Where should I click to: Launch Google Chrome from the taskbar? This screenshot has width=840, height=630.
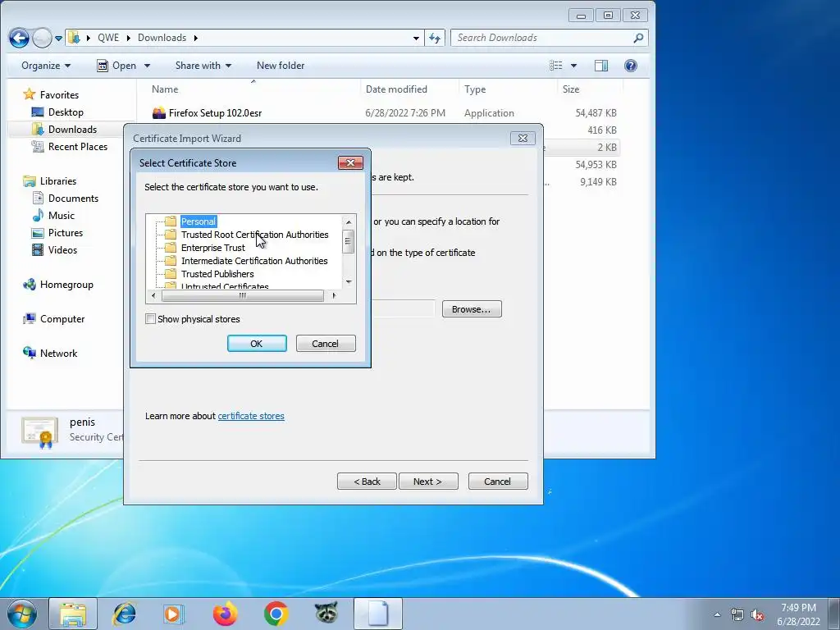point(276,614)
